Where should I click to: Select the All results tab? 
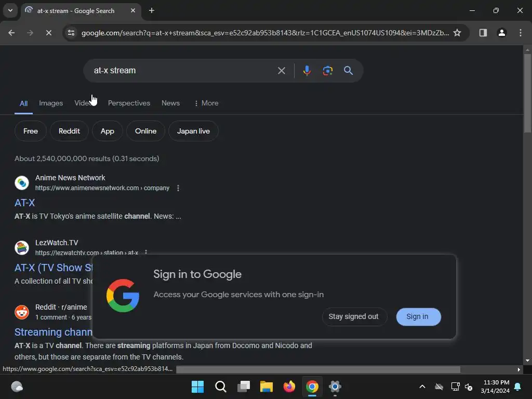(23, 103)
